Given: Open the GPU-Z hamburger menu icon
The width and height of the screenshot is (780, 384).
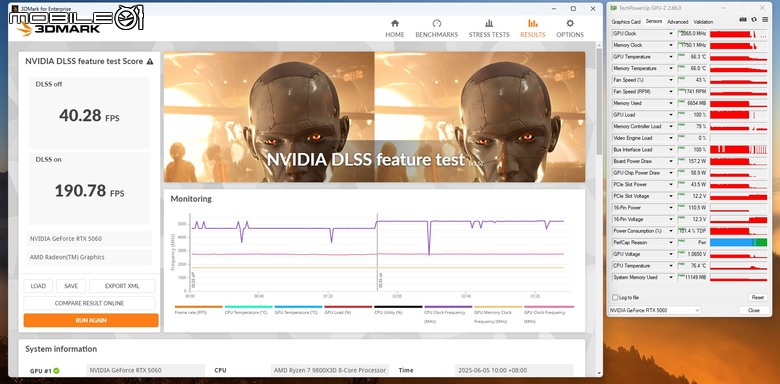Looking at the screenshot, I should point(764,19).
